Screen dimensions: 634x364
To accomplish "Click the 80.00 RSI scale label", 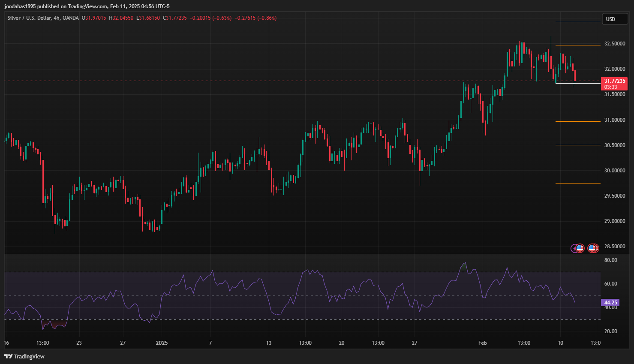I will point(610,260).
